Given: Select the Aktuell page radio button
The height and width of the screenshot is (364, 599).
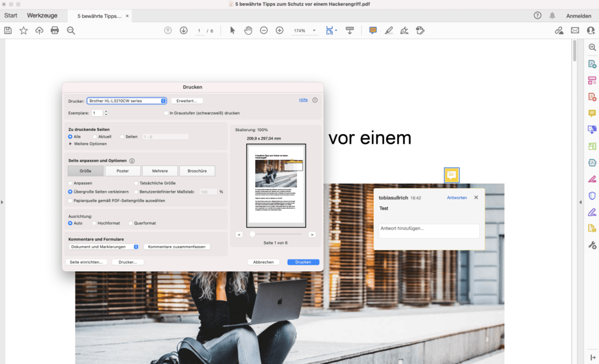Looking at the screenshot, I should pos(95,136).
